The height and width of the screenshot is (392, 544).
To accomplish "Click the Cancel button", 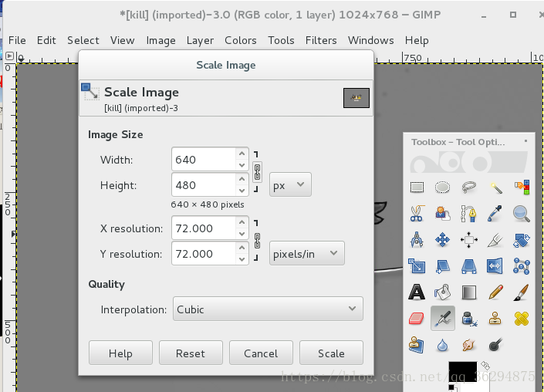I will tap(261, 353).
